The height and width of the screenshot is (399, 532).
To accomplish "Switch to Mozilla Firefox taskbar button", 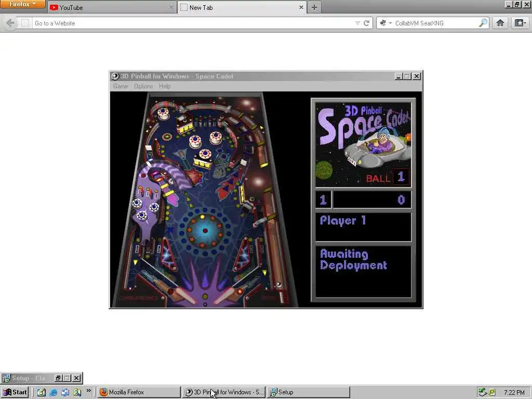I will point(139,392).
